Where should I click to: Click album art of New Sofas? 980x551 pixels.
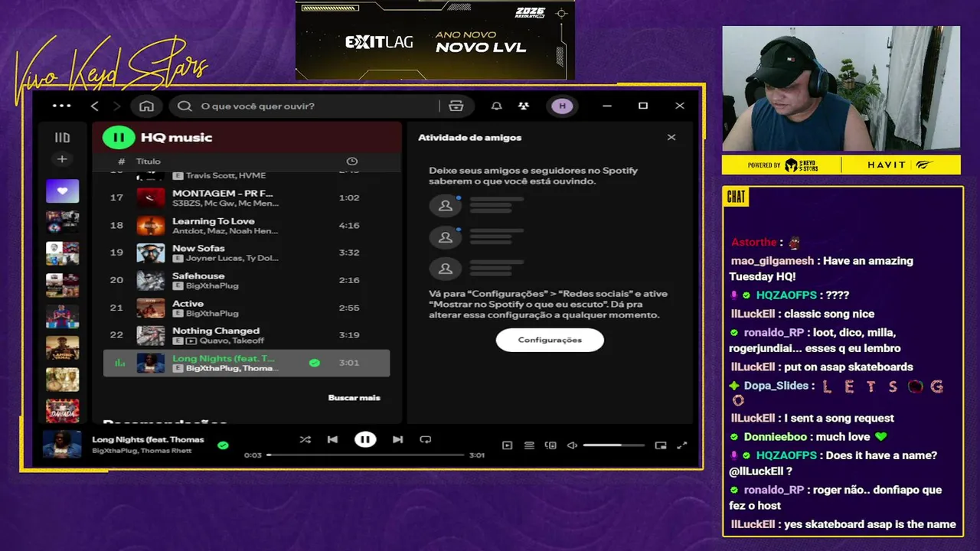[151, 253]
